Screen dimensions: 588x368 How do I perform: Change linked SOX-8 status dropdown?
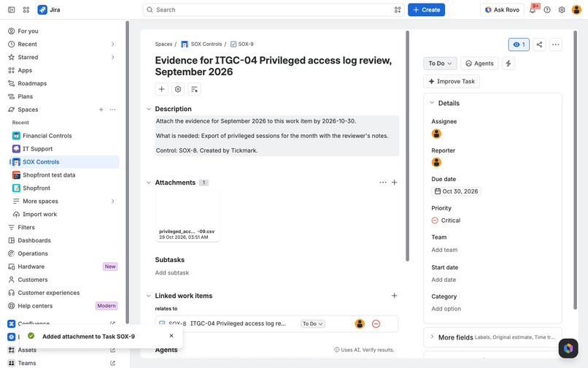click(313, 323)
